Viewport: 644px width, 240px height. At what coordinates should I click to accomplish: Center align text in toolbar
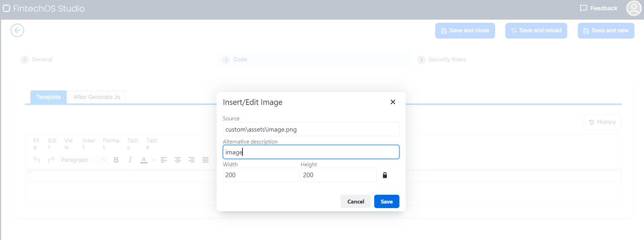(x=178, y=160)
